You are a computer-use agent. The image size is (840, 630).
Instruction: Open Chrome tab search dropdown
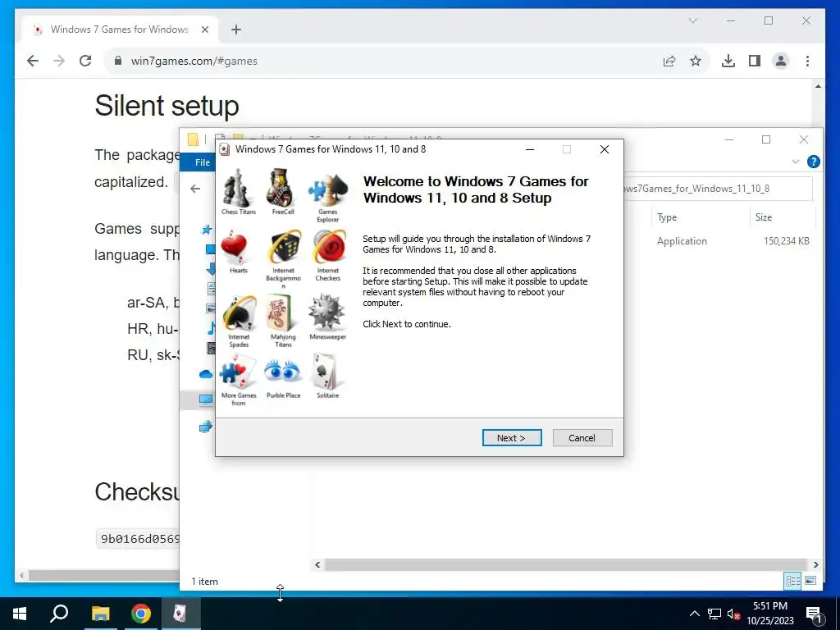(x=692, y=21)
